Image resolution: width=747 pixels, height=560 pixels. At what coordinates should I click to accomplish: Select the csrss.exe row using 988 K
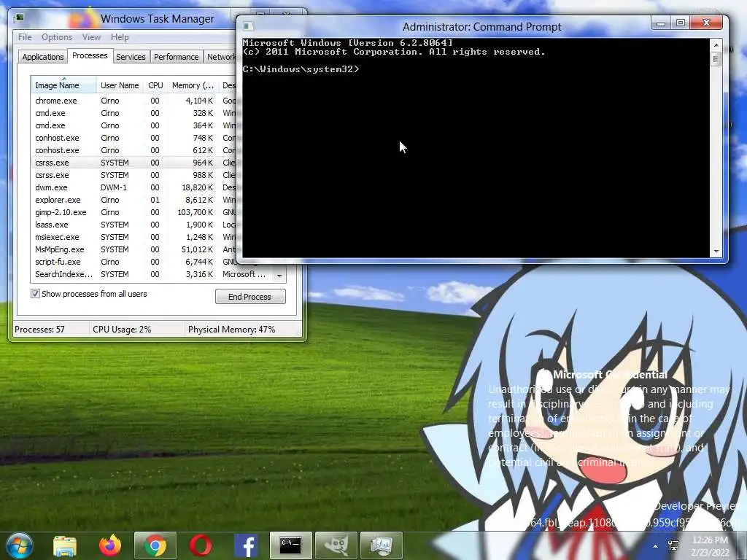[x=134, y=175]
